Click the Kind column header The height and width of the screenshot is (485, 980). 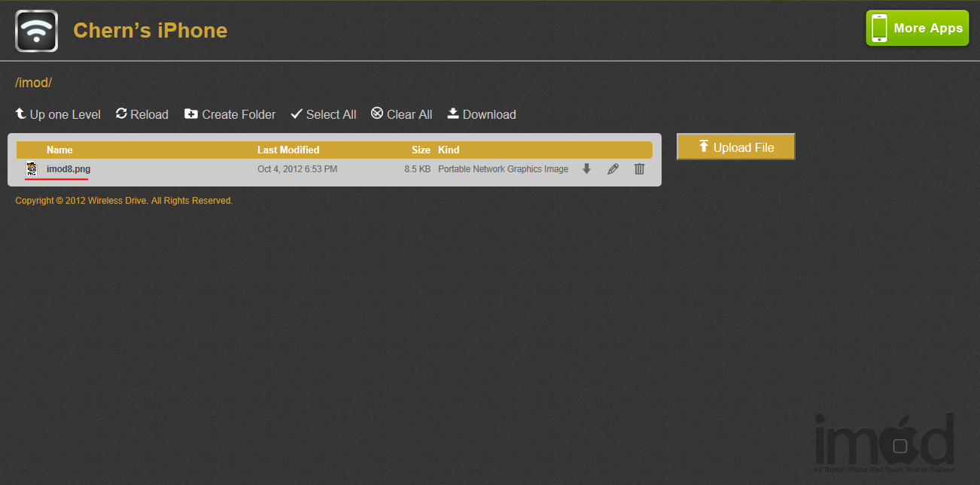[x=449, y=150]
